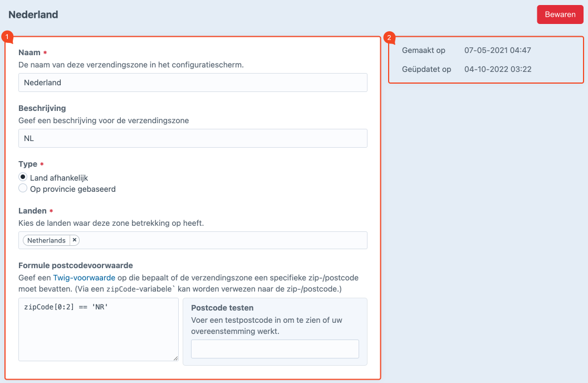Click into the zipCode formula textarea
The height and width of the screenshot is (383, 588).
(x=98, y=329)
